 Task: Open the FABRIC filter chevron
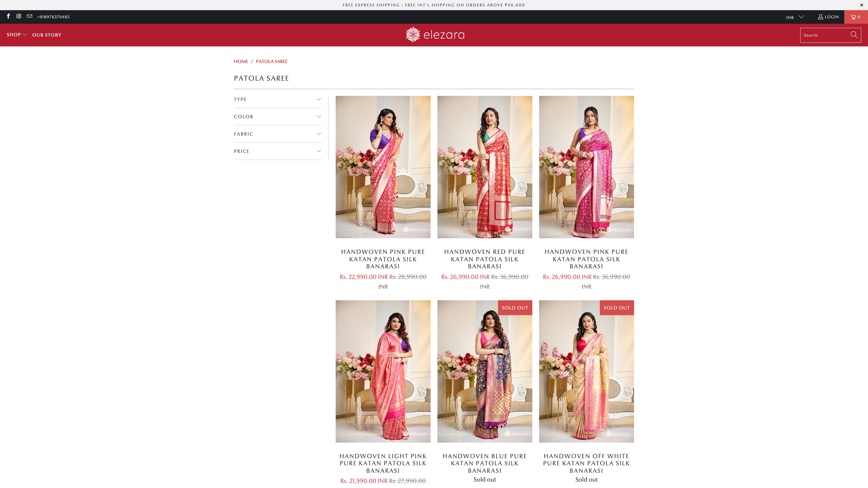click(x=319, y=133)
